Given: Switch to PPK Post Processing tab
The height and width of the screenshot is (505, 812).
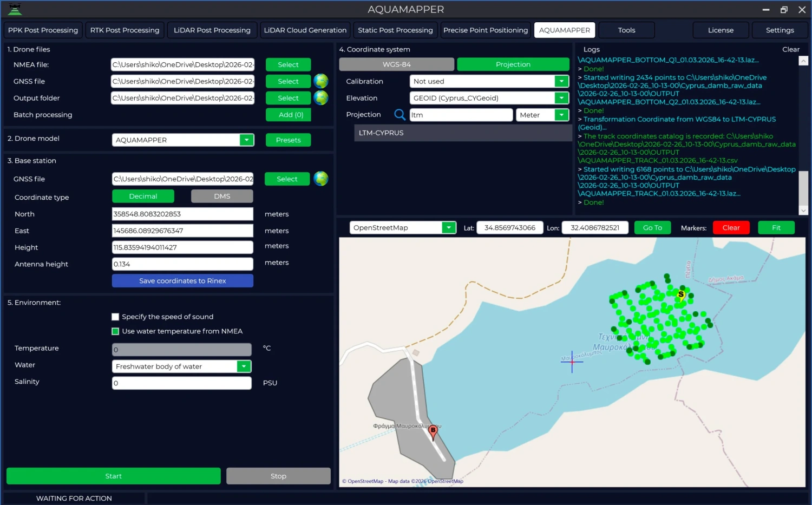Looking at the screenshot, I should tap(43, 30).
